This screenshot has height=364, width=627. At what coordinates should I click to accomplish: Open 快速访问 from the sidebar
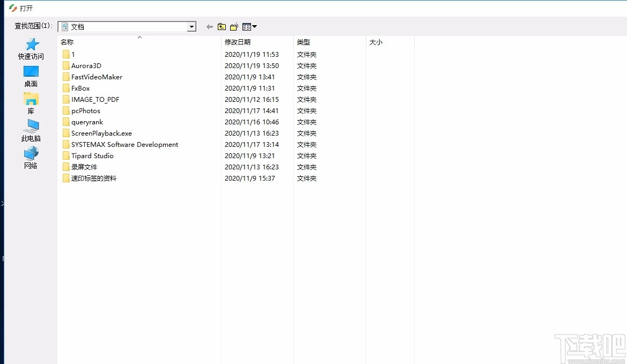(31, 48)
